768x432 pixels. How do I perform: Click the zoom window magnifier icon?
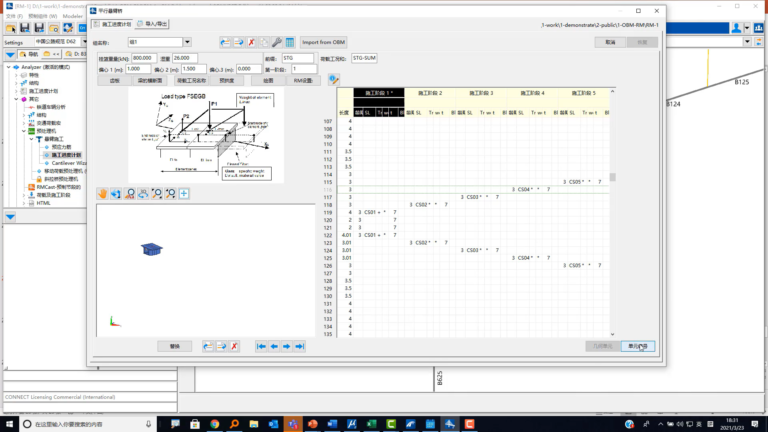pyautogui.click(x=157, y=193)
